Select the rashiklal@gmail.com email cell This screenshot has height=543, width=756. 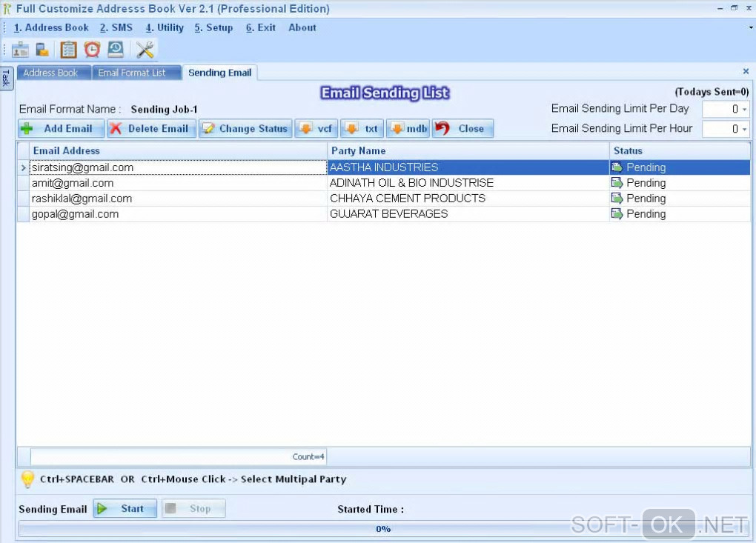click(178, 199)
